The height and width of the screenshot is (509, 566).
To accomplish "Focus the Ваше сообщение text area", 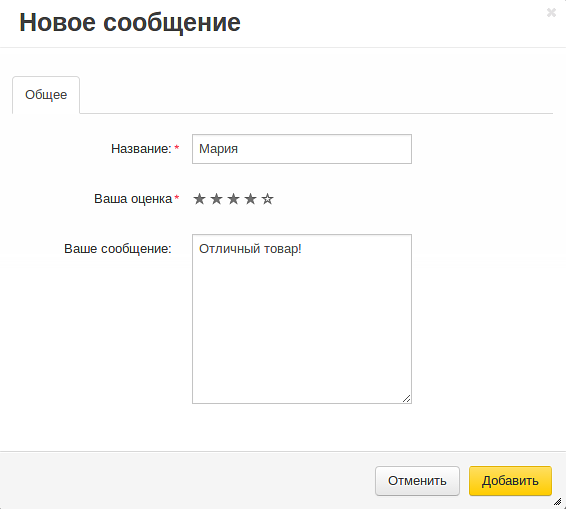I will point(302,319).
